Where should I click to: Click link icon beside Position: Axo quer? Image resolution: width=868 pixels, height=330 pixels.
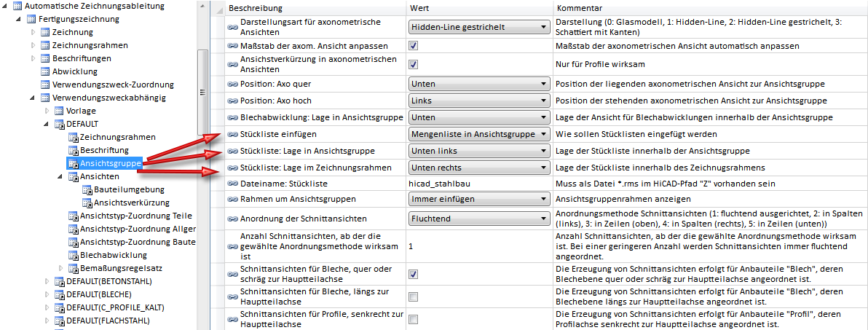(x=233, y=83)
